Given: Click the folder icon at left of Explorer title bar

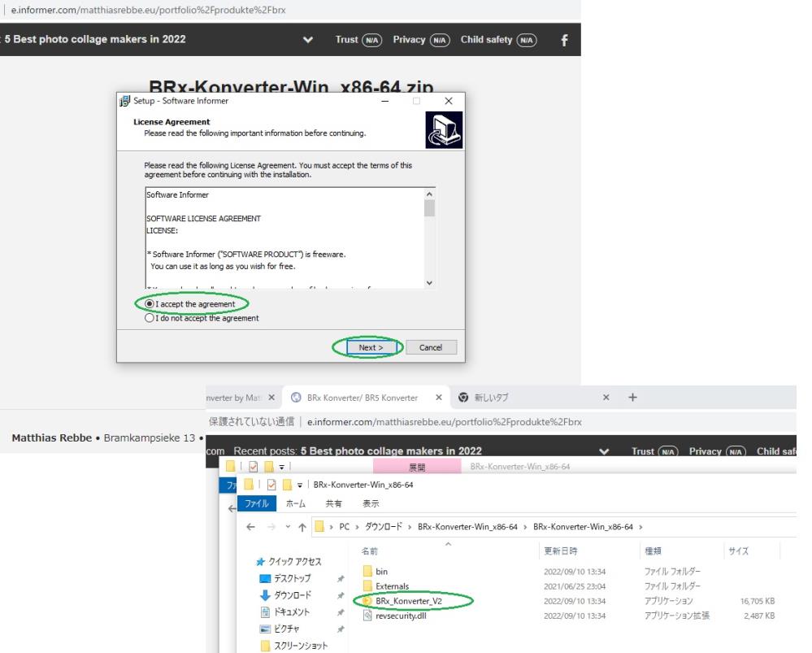Looking at the screenshot, I should pos(249,485).
